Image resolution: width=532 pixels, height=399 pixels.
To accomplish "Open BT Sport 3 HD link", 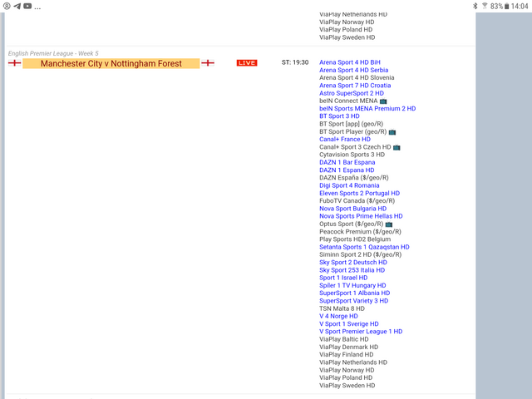I will [x=339, y=116].
